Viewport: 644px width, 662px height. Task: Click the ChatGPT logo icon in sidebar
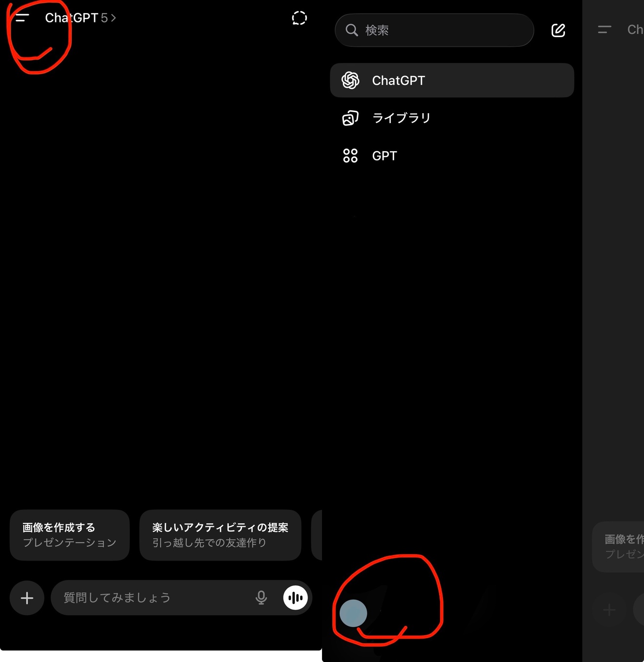pos(350,80)
